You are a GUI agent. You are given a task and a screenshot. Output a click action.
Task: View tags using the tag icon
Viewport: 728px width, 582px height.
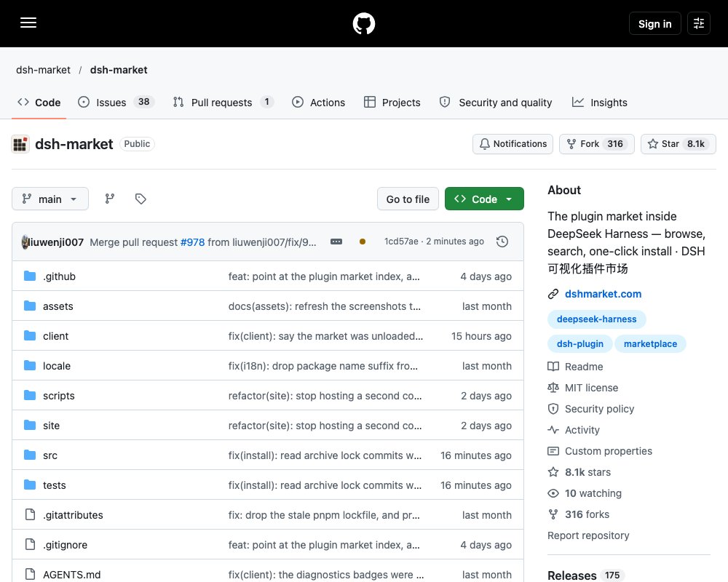point(141,199)
